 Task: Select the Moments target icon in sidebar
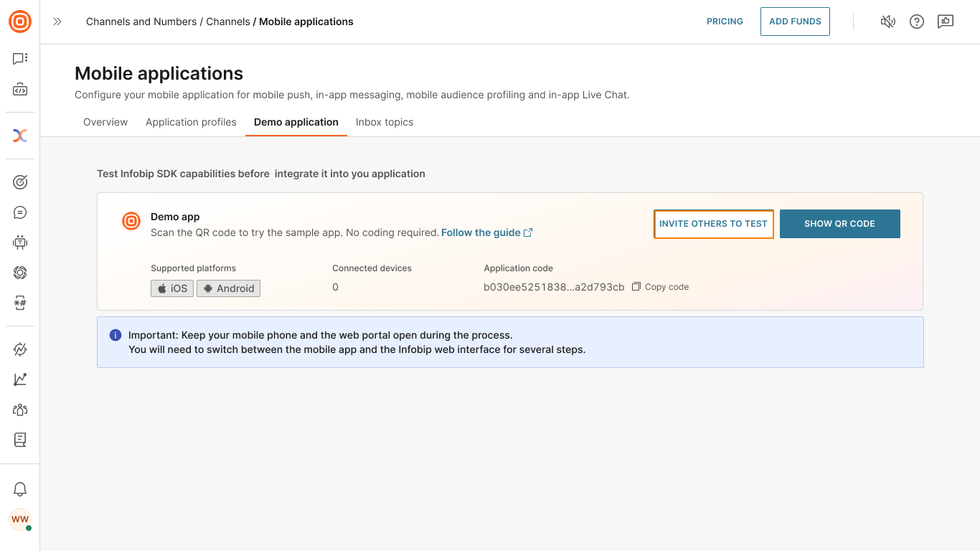click(20, 182)
